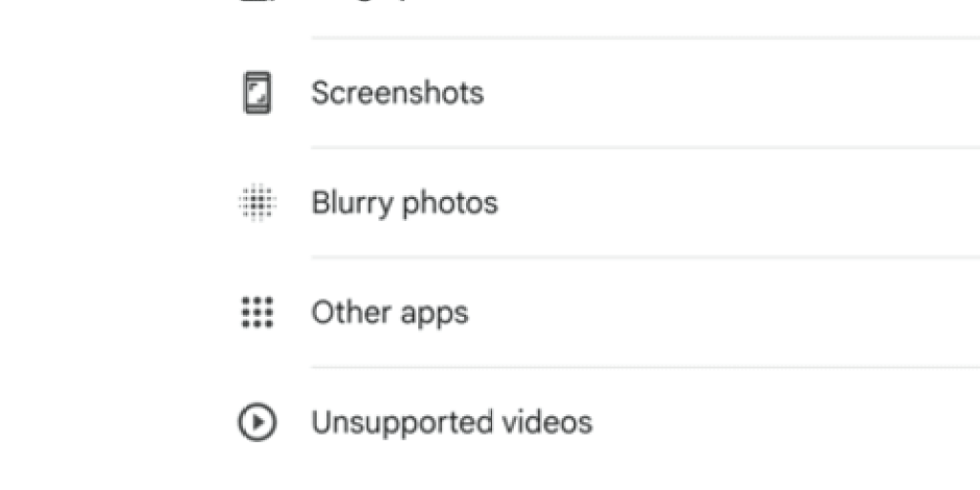The height and width of the screenshot is (490, 980).
Task: Click the "Unsupported videos" text label
Action: point(452,422)
